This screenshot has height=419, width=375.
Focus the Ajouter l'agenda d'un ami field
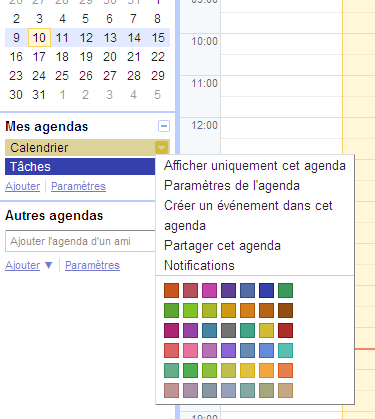tap(80, 241)
